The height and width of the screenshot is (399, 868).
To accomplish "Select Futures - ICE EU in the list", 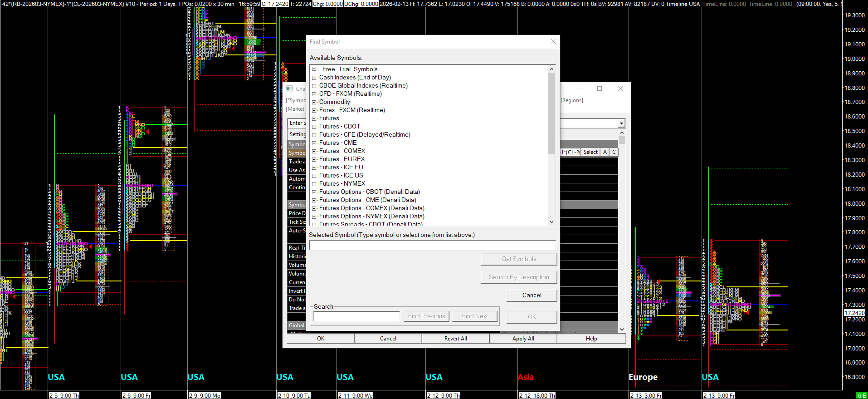I will (341, 167).
